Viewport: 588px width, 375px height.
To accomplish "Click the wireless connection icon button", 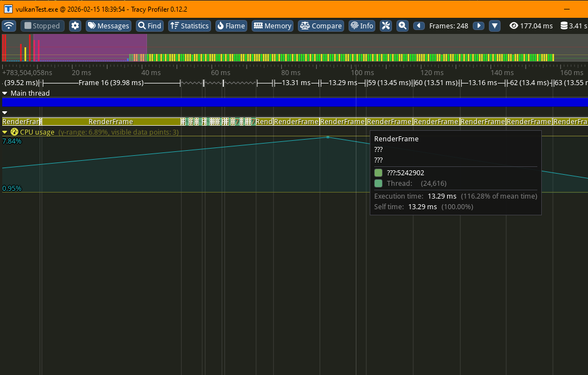I will point(9,26).
